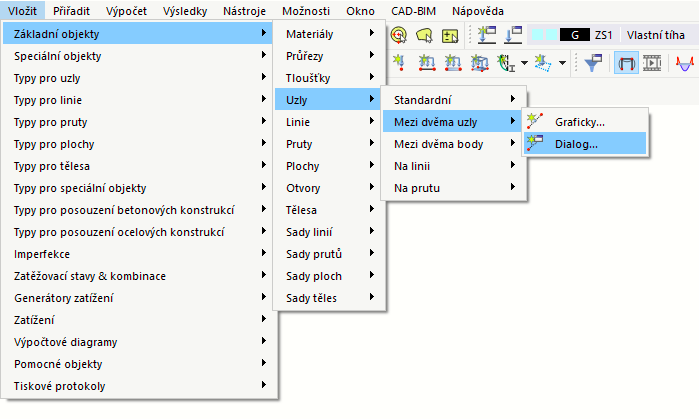Select the new solid load tool

(479, 63)
